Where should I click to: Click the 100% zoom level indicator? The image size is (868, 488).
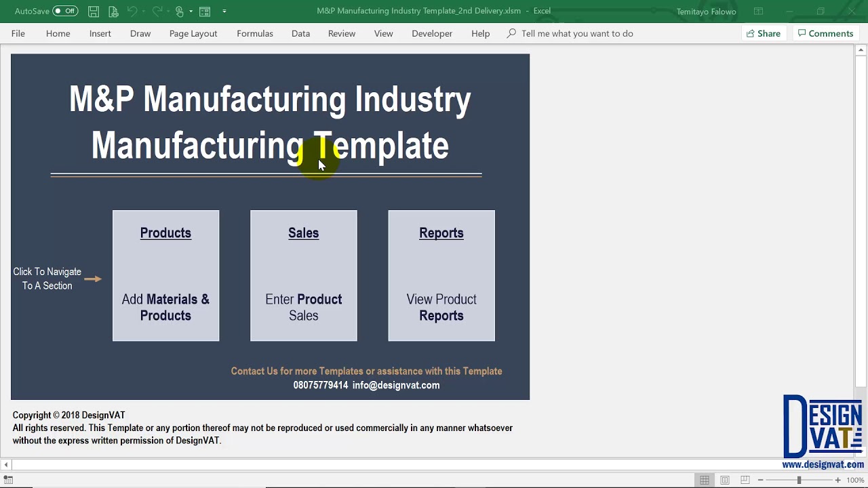(855, 481)
